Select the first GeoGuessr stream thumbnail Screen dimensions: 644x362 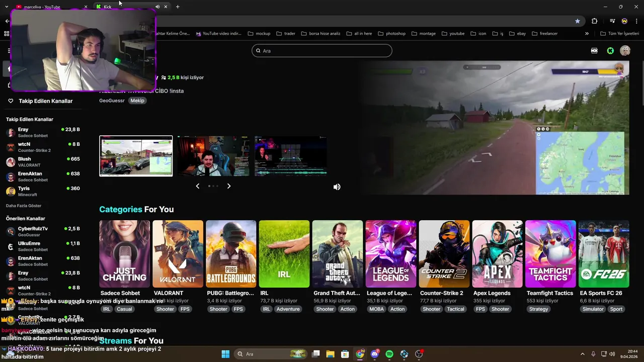(x=136, y=156)
